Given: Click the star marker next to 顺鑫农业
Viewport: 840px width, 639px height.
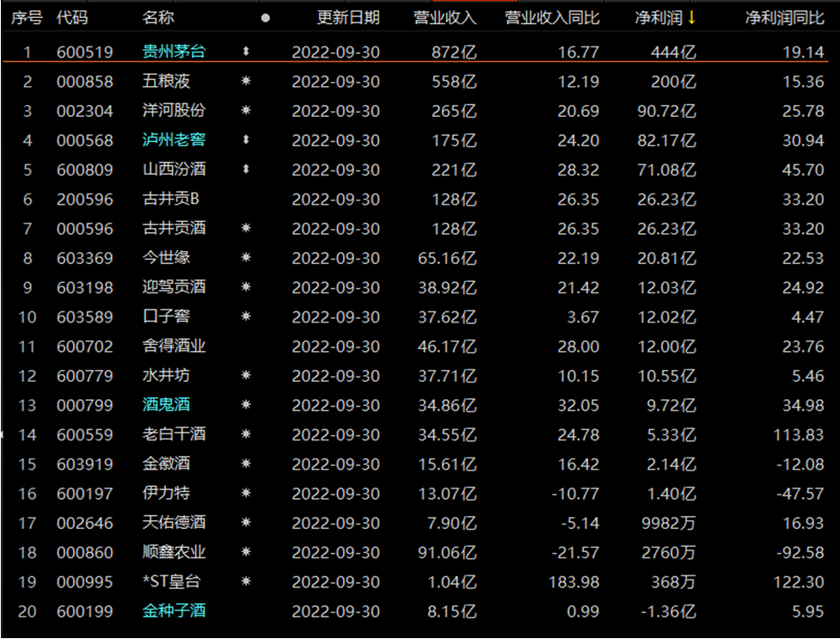Looking at the screenshot, I should tap(246, 552).
